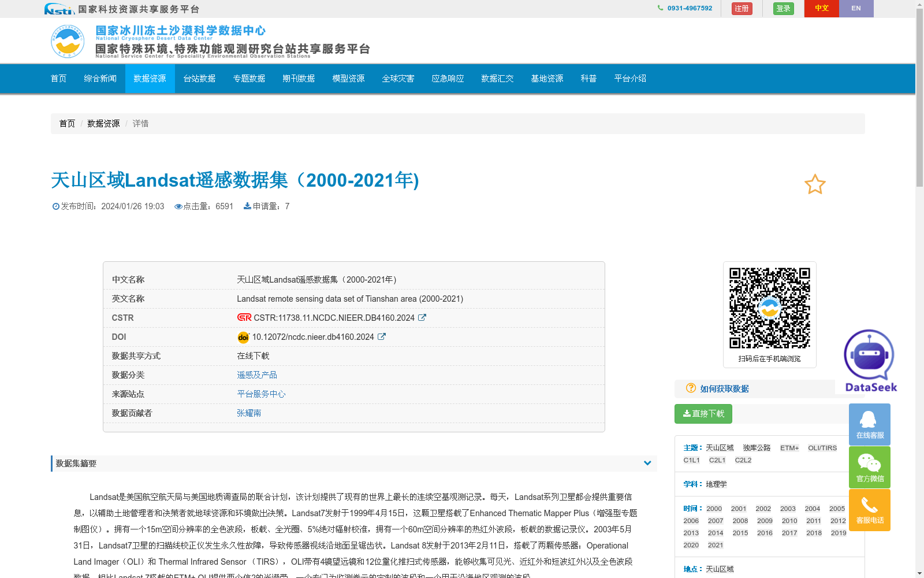Open the 综合新闻 menu item
The width and height of the screenshot is (924, 578).
point(100,79)
